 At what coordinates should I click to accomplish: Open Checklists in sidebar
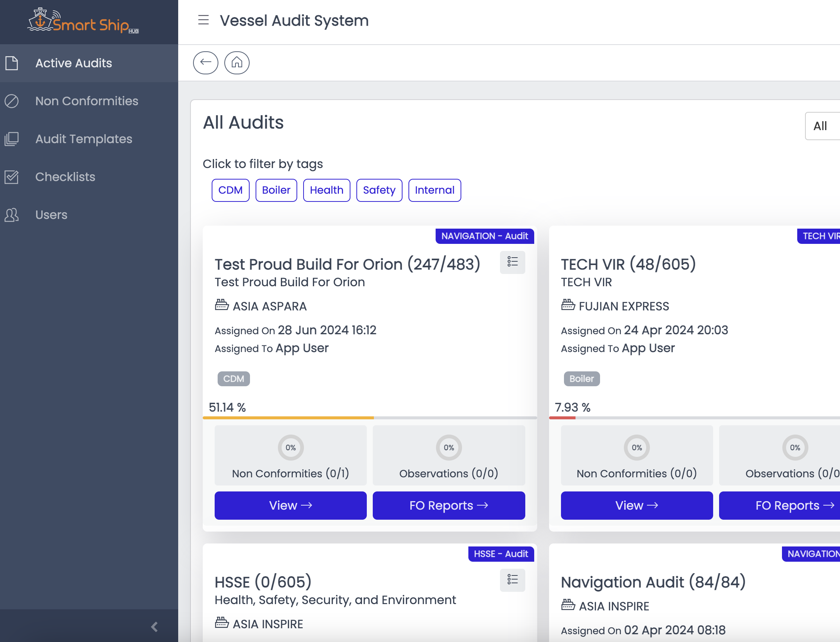click(x=65, y=177)
